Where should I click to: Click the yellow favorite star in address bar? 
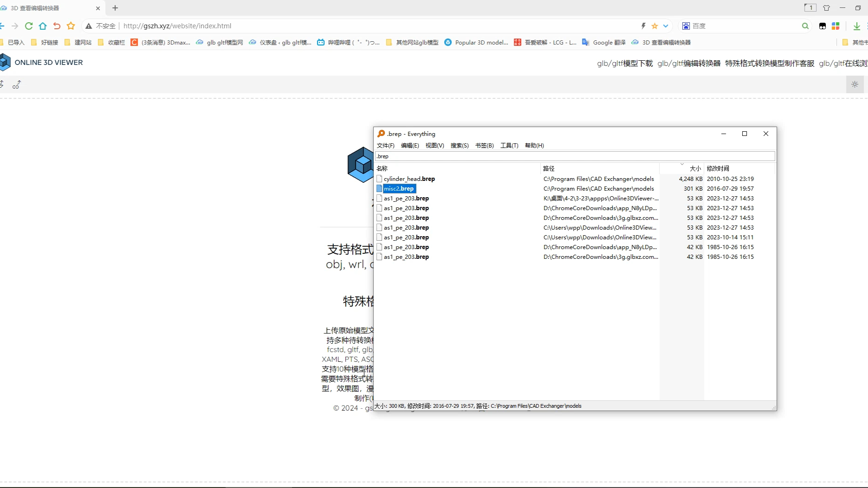[x=654, y=26]
